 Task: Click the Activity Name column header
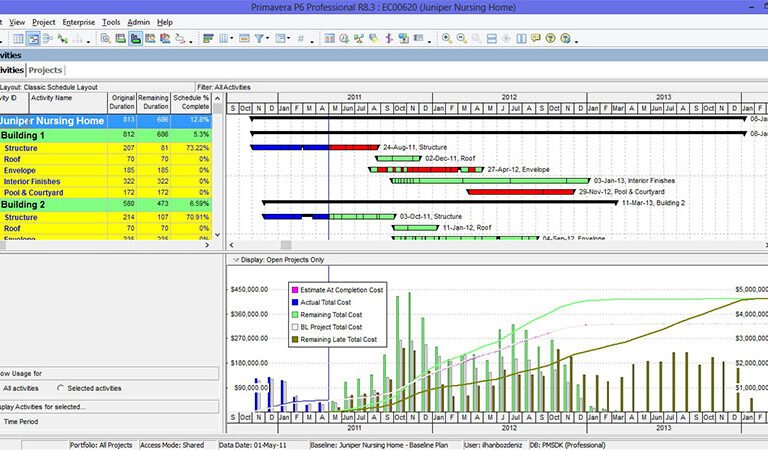pos(68,103)
